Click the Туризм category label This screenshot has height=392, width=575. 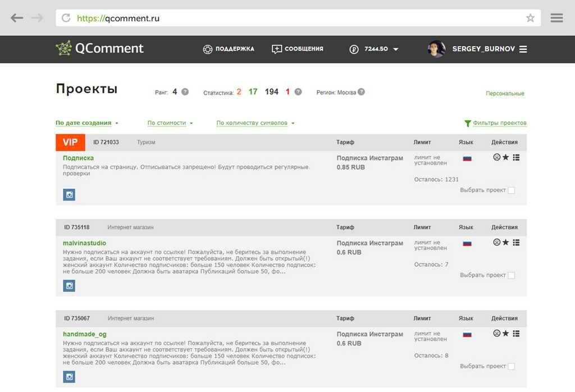pyautogui.click(x=146, y=142)
